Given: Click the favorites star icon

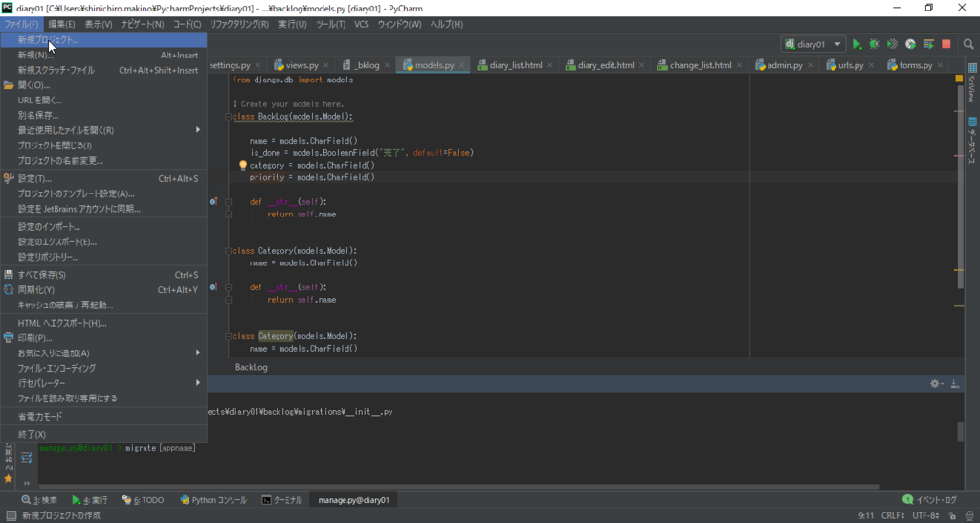Looking at the screenshot, I should 8,479.
